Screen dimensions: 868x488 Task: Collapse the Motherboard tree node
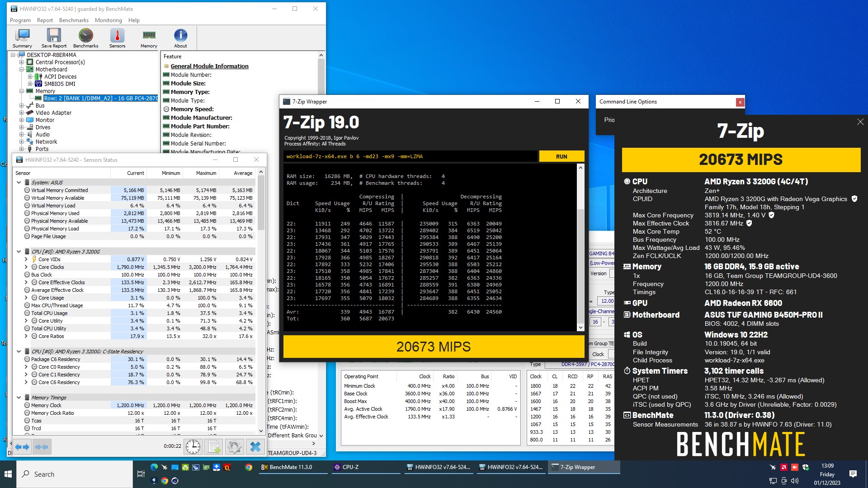click(21, 70)
